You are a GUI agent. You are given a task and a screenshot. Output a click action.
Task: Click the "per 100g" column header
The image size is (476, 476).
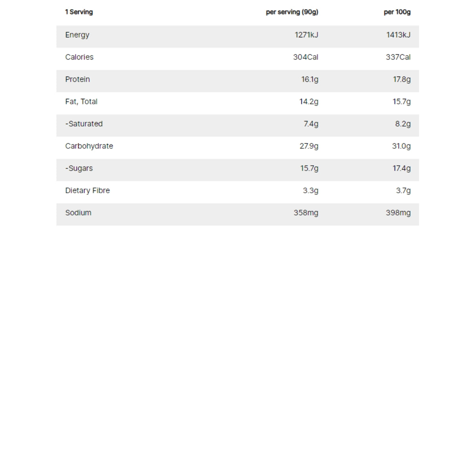coord(397,12)
